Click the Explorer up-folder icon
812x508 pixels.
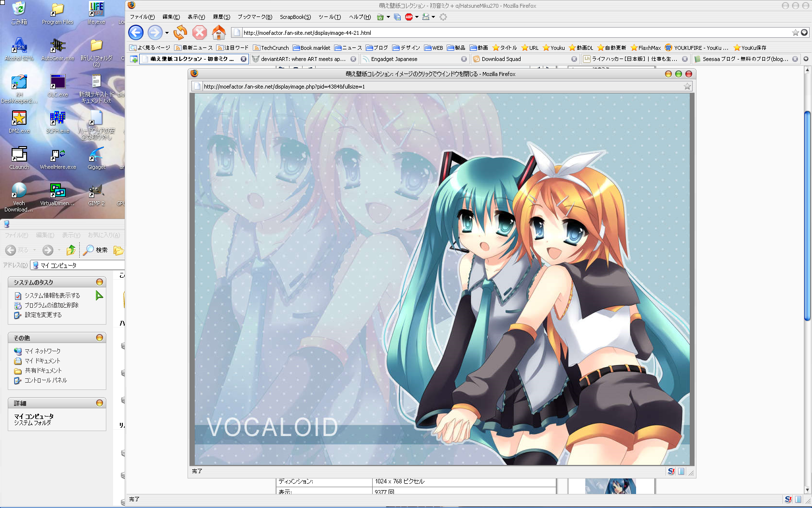point(71,250)
